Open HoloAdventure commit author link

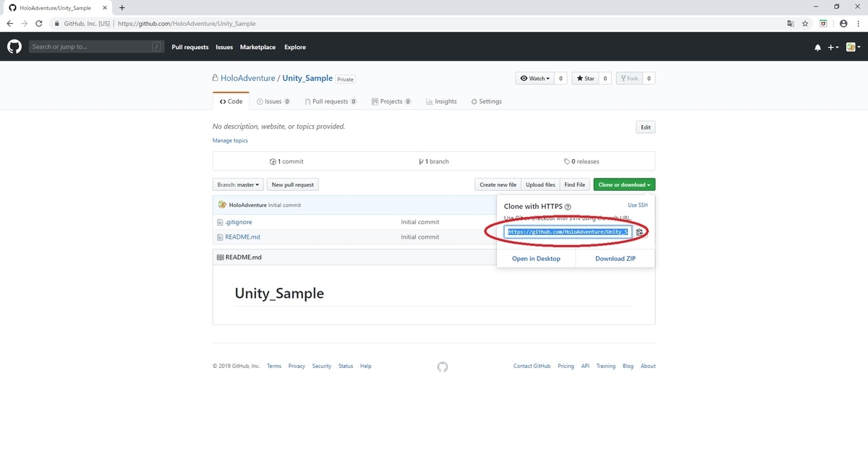[247, 205]
